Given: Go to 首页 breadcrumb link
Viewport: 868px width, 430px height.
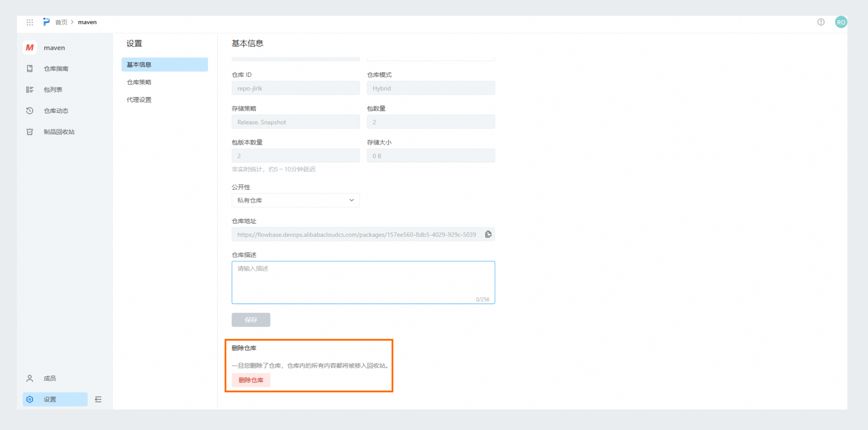Looking at the screenshot, I should pyautogui.click(x=61, y=22).
